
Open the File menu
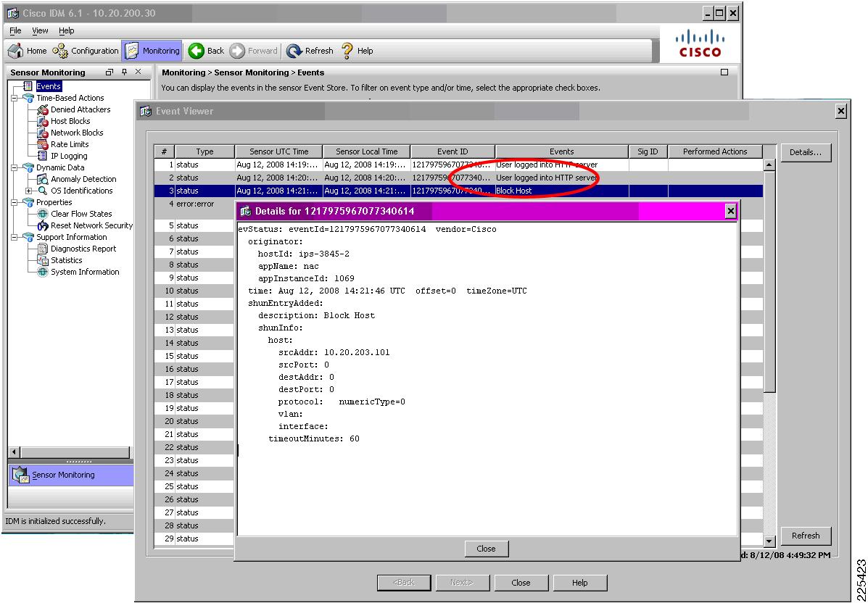(x=15, y=31)
